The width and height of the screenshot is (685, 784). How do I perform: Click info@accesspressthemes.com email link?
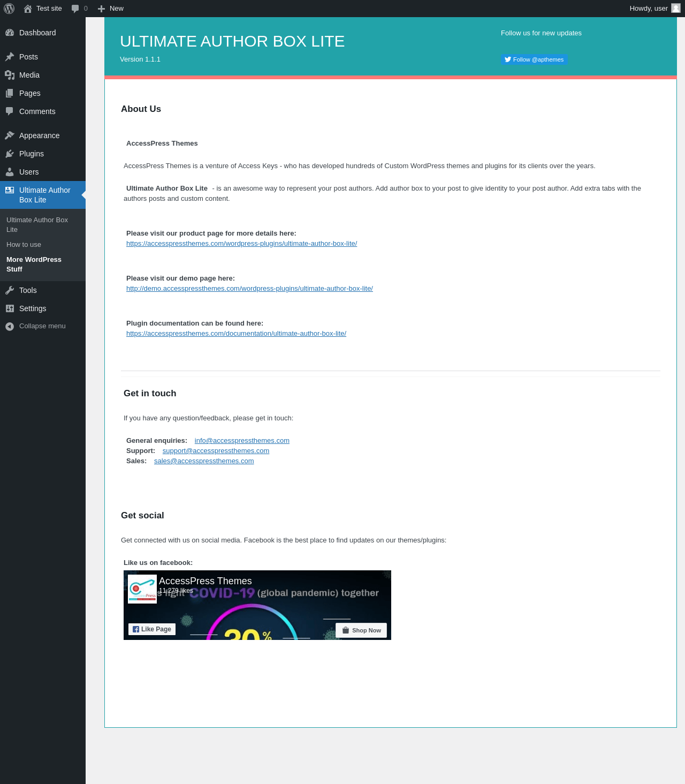(242, 441)
